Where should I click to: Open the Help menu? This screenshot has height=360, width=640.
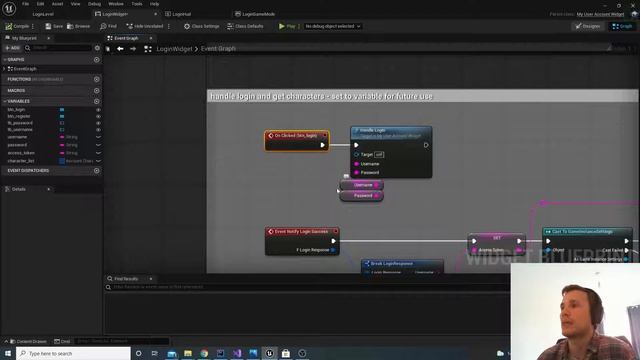tap(154, 4)
